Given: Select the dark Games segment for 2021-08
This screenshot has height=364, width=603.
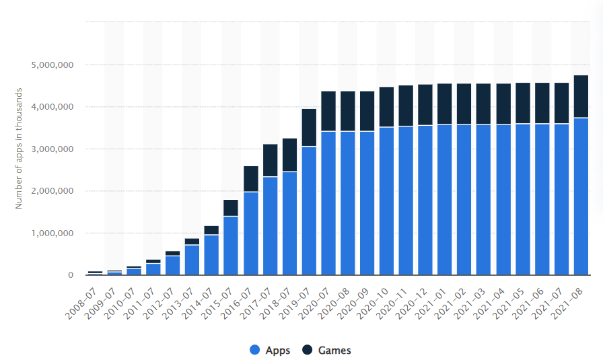Looking at the screenshot, I should point(580,96).
